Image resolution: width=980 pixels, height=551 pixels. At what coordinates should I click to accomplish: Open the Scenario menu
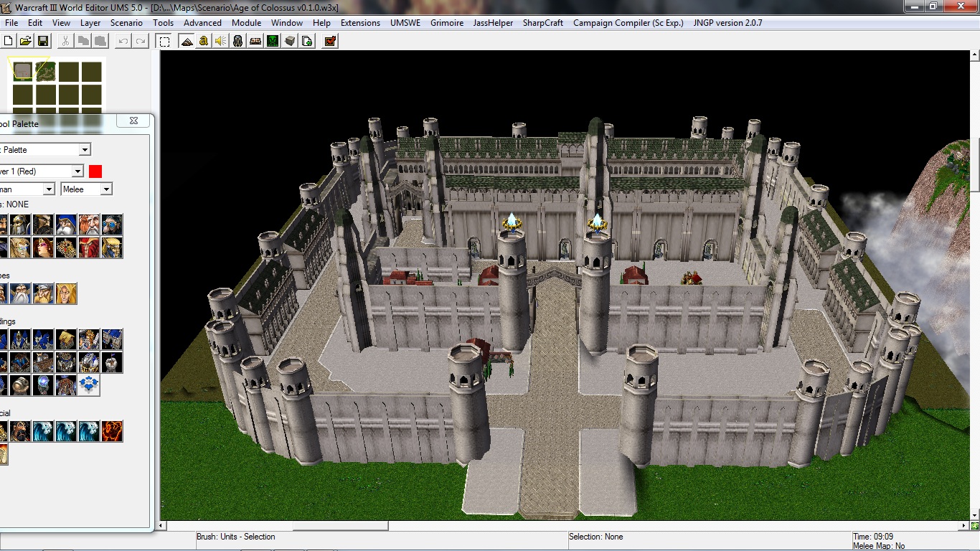pyautogui.click(x=126, y=23)
